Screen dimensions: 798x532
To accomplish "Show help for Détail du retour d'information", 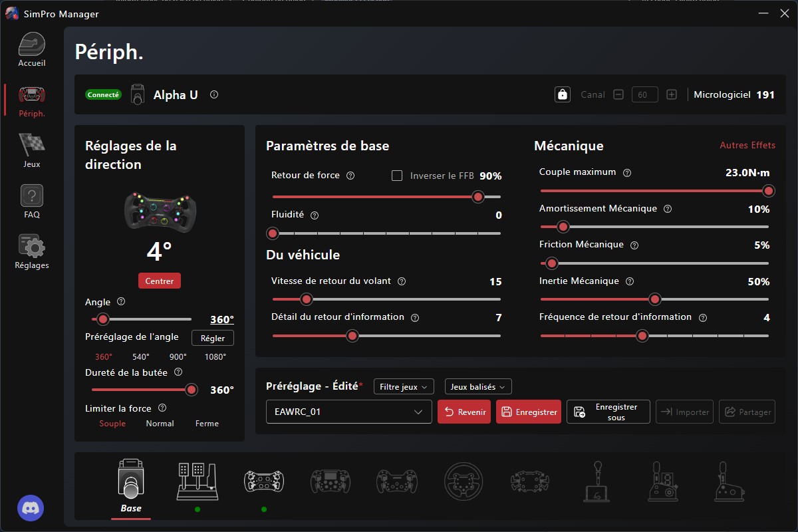I will click(415, 318).
